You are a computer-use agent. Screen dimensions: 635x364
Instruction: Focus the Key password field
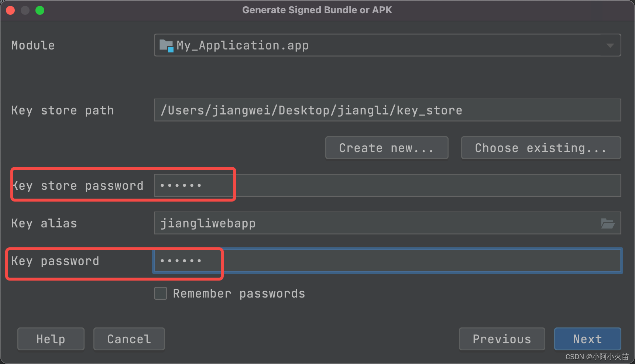coord(387,261)
